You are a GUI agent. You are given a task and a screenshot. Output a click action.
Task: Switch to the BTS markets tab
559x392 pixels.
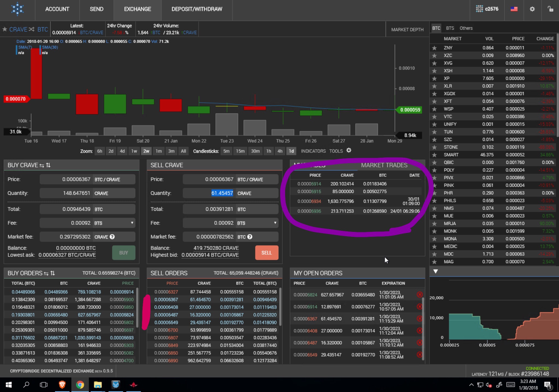450,28
